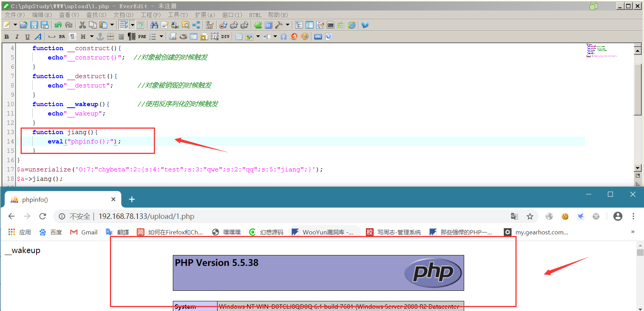Toggle Italic formatting in HTML toolbar

point(17,37)
